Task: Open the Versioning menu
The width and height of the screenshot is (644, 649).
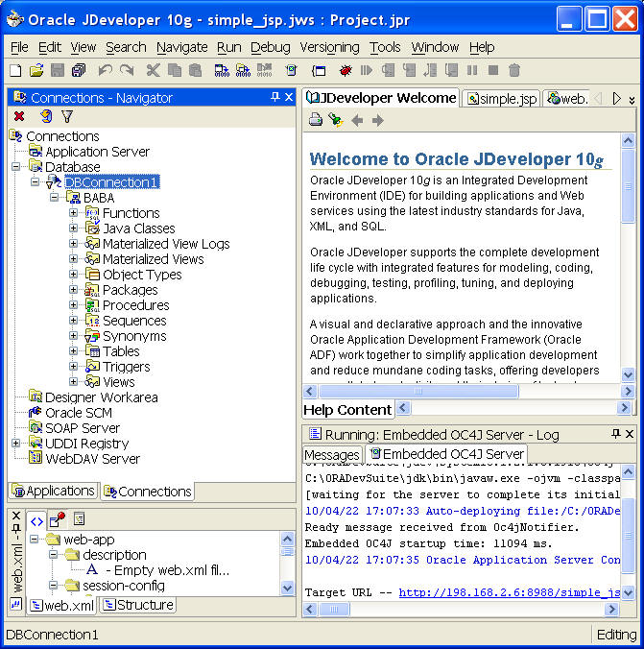Action: point(329,47)
